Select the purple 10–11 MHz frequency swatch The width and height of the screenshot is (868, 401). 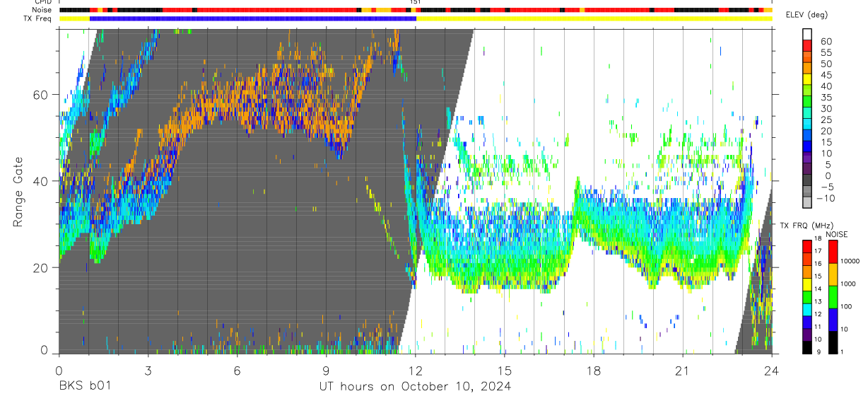(x=807, y=335)
